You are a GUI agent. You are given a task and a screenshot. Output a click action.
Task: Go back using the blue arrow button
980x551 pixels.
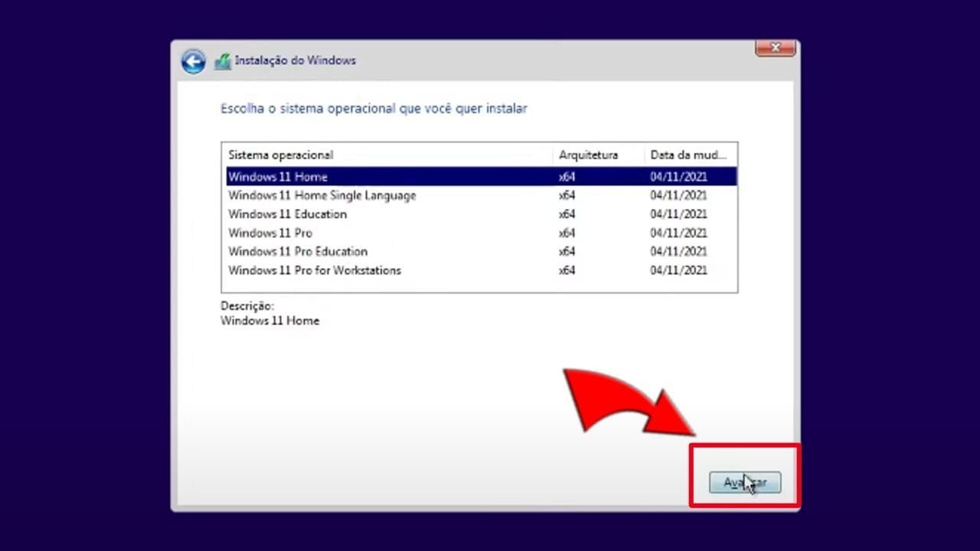194,61
